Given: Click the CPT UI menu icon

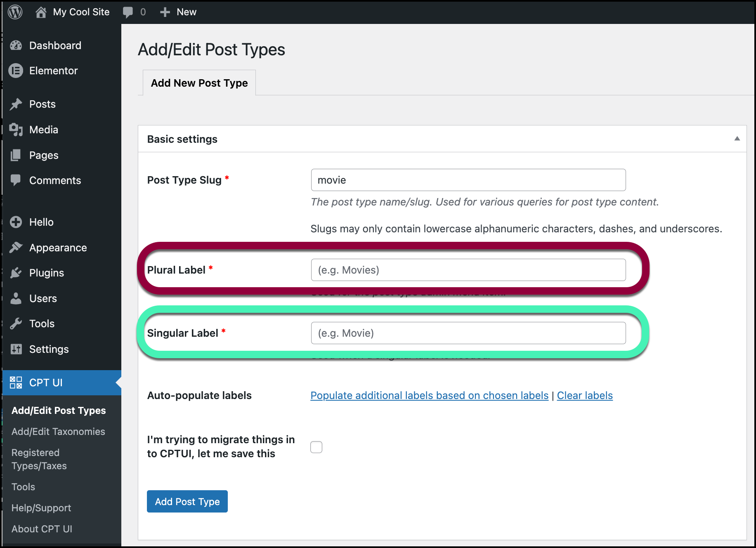Looking at the screenshot, I should coord(16,383).
